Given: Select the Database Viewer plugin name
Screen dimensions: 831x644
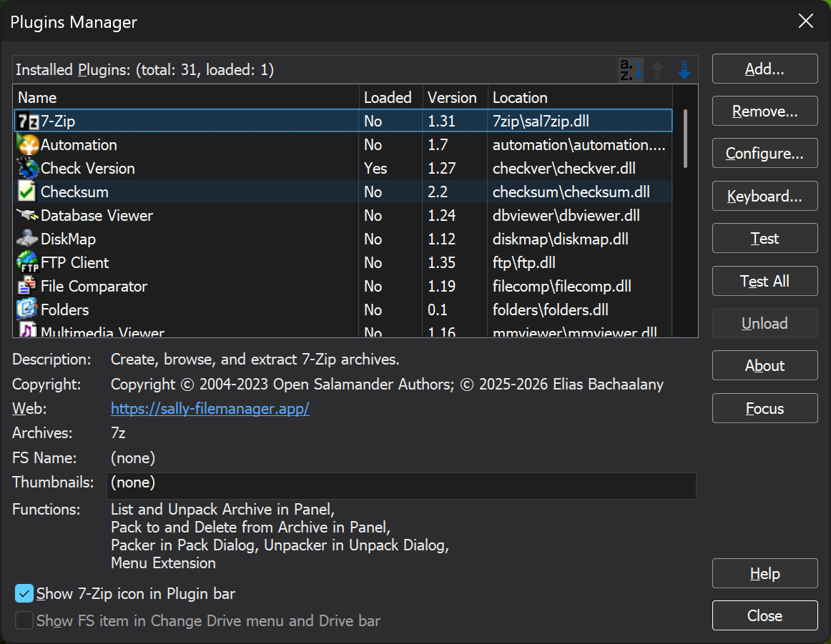Looking at the screenshot, I should 97,216.
